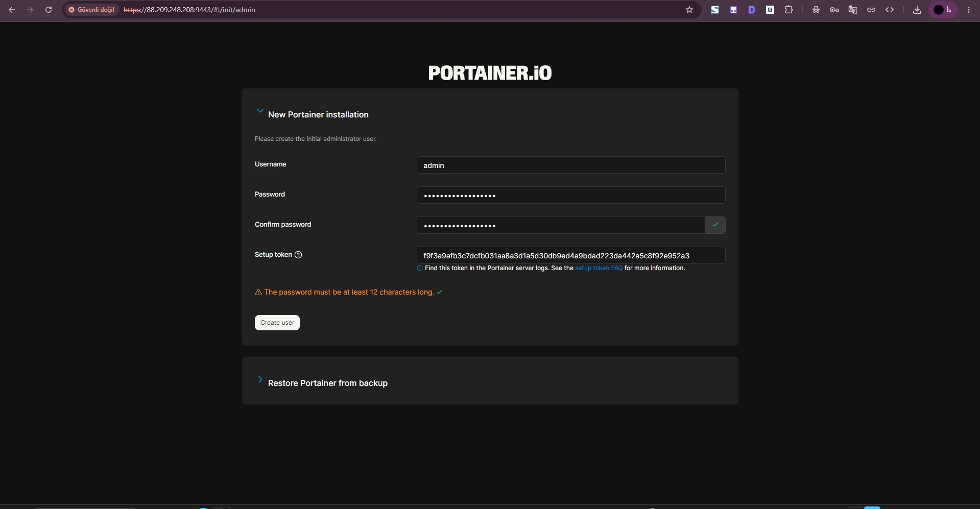Click into the Confirm password field
980x509 pixels.
pos(561,225)
